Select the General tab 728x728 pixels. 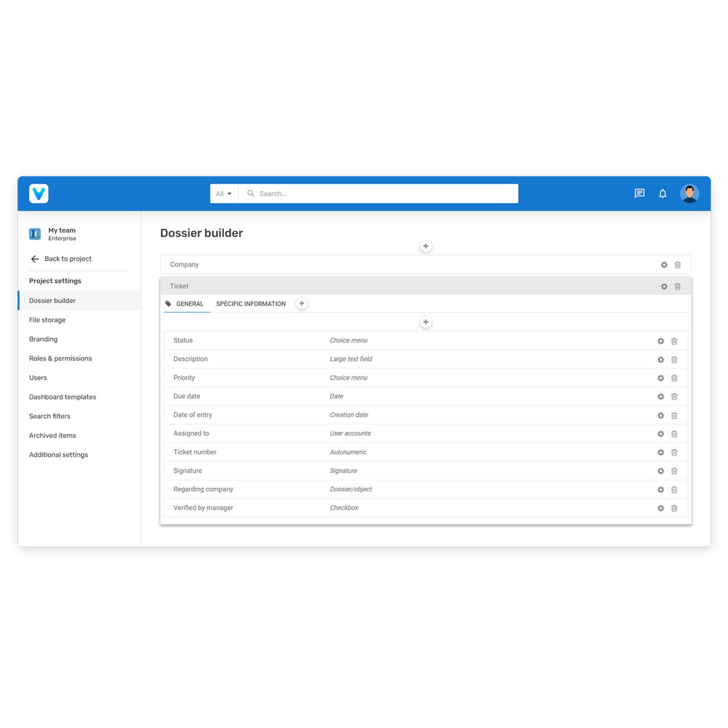[x=189, y=304]
